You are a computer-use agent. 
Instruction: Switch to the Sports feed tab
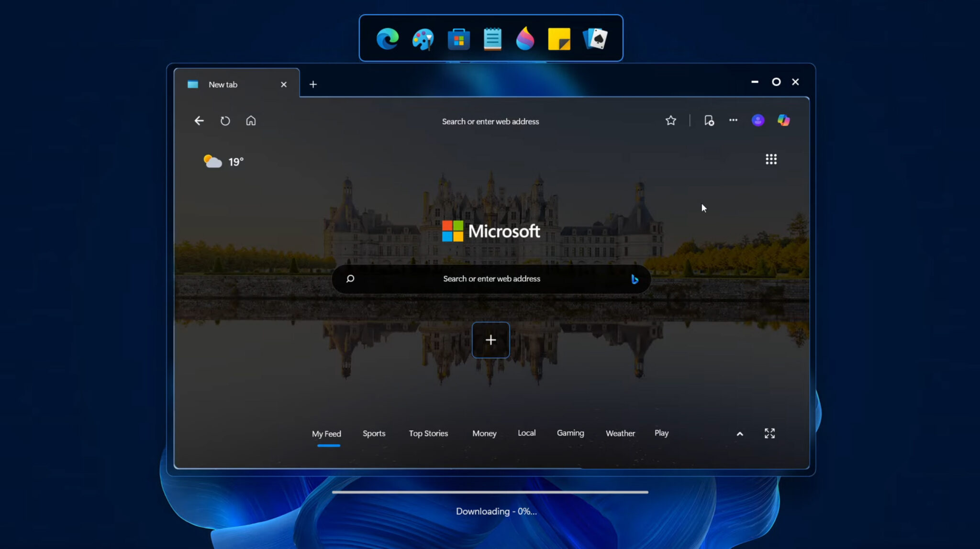(374, 433)
